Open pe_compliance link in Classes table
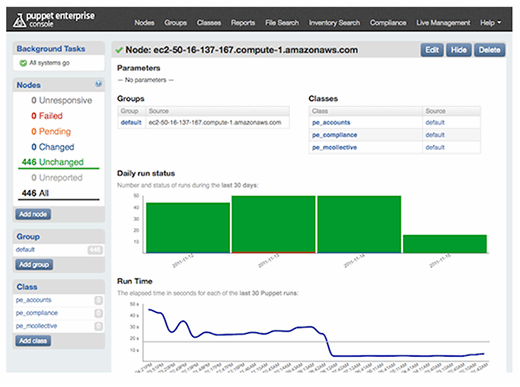Viewport: 520px width, 387px height. 334,135
